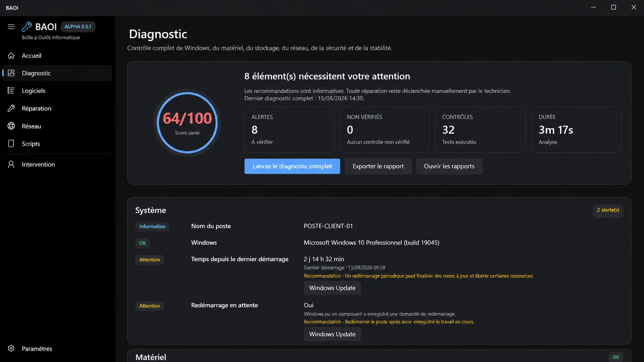Minimize the BAOI window
This screenshot has height=362, width=644.
tap(593, 7)
